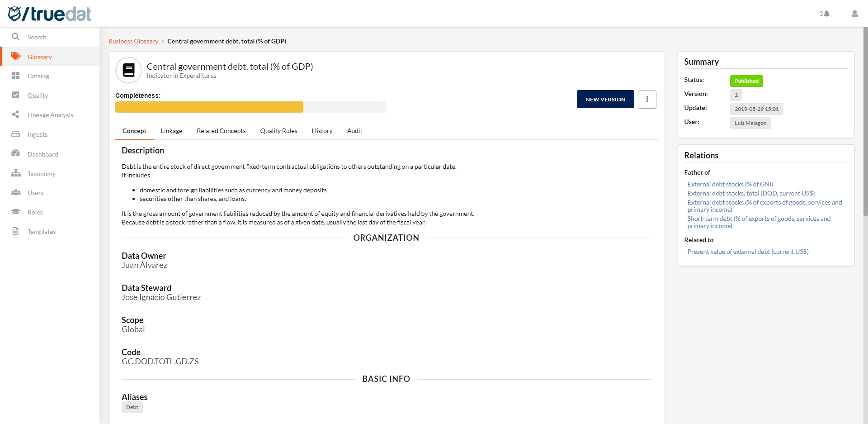Go to Business Glossary breadcrumb link
868x424 pixels.
pyautogui.click(x=133, y=41)
